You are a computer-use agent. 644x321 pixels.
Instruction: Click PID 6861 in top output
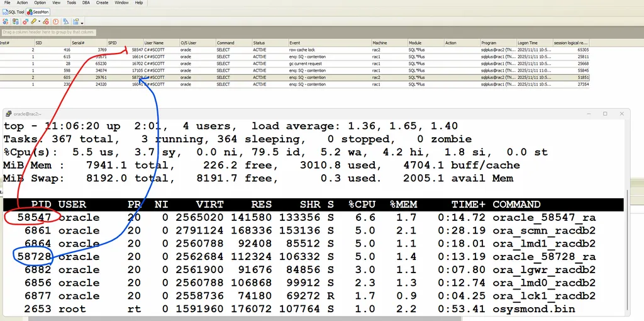click(38, 230)
